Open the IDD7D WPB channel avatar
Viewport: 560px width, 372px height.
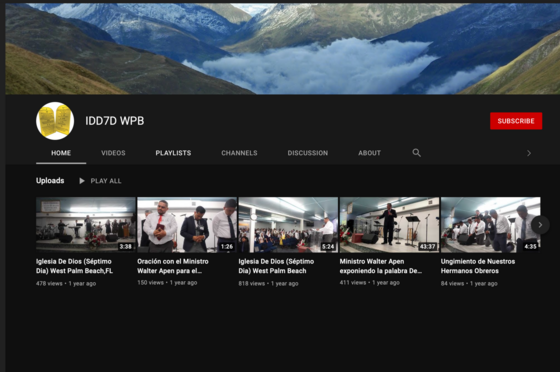(55, 121)
